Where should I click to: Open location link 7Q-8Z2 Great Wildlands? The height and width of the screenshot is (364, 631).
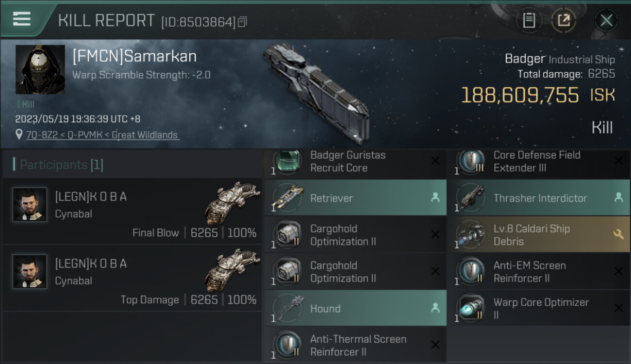102,135
